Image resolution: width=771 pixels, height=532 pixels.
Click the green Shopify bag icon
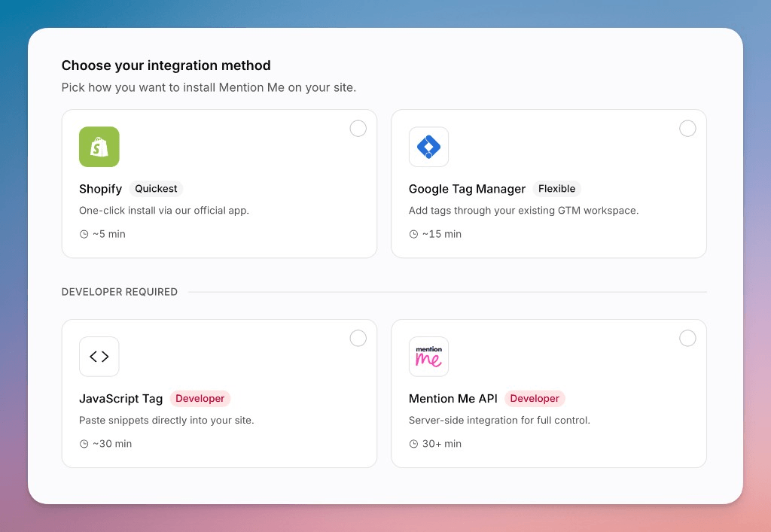coord(99,147)
